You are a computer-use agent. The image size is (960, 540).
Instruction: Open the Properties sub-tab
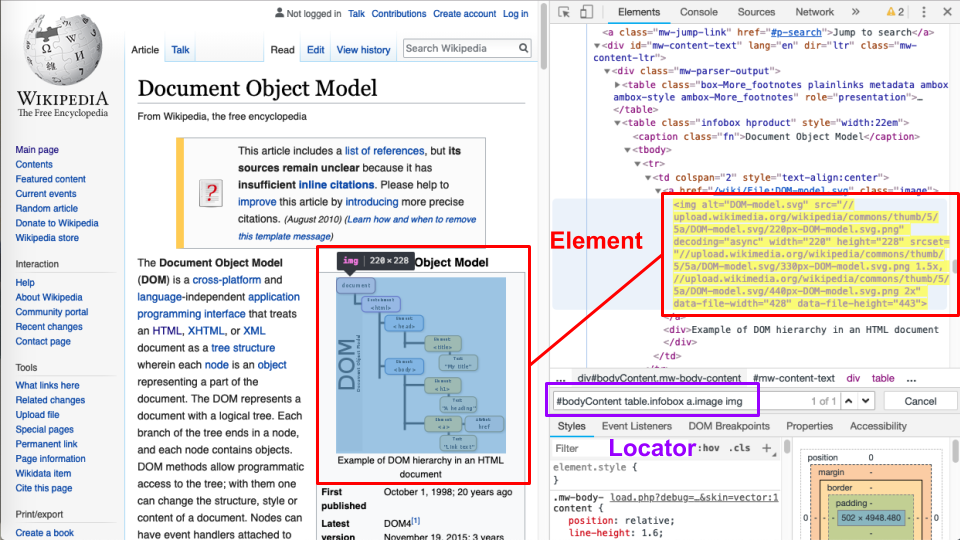pyautogui.click(x=809, y=426)
